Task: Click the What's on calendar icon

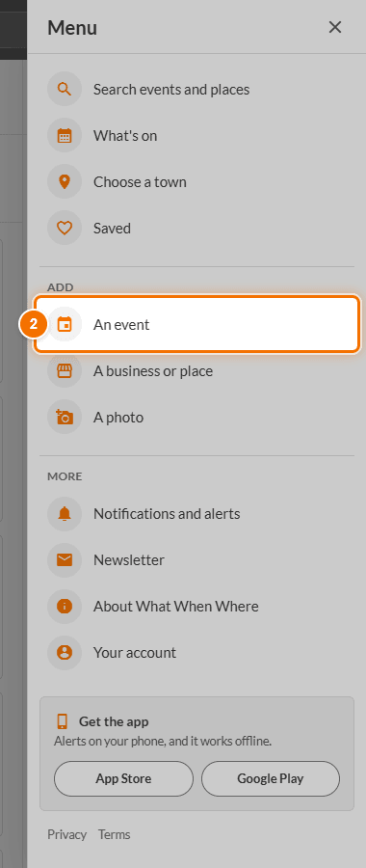Action: (65, 136)
